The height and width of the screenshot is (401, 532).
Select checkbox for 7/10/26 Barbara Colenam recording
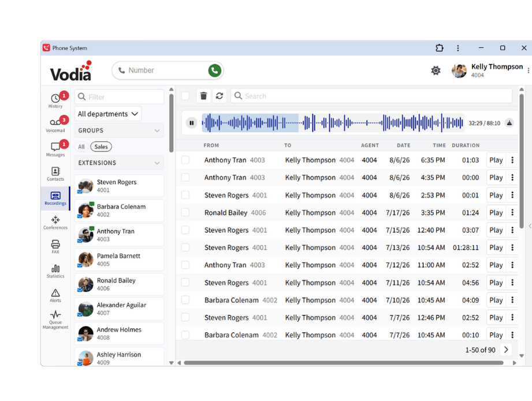(185, 300)
